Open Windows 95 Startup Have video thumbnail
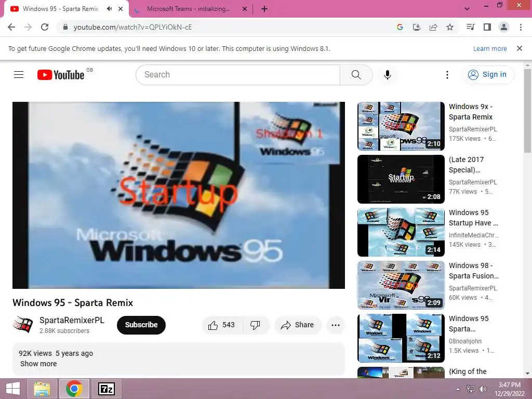532x399 pixels. pos(401,232)
